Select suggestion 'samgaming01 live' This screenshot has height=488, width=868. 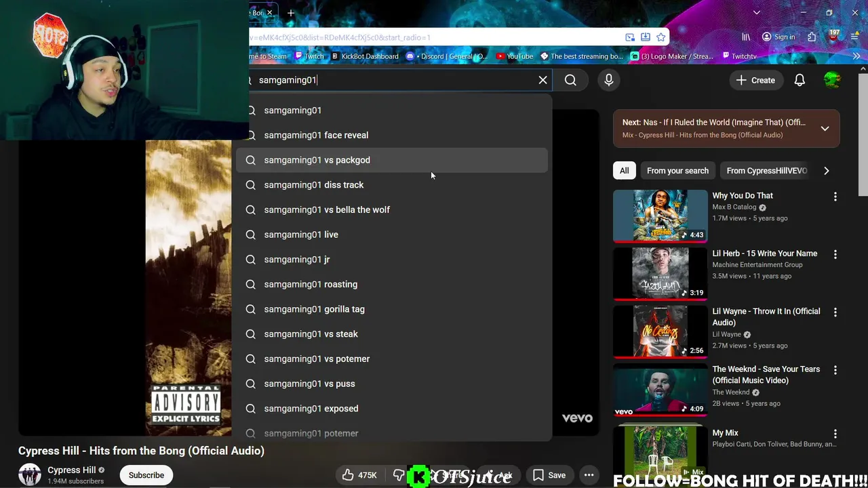tap(392, 235)
